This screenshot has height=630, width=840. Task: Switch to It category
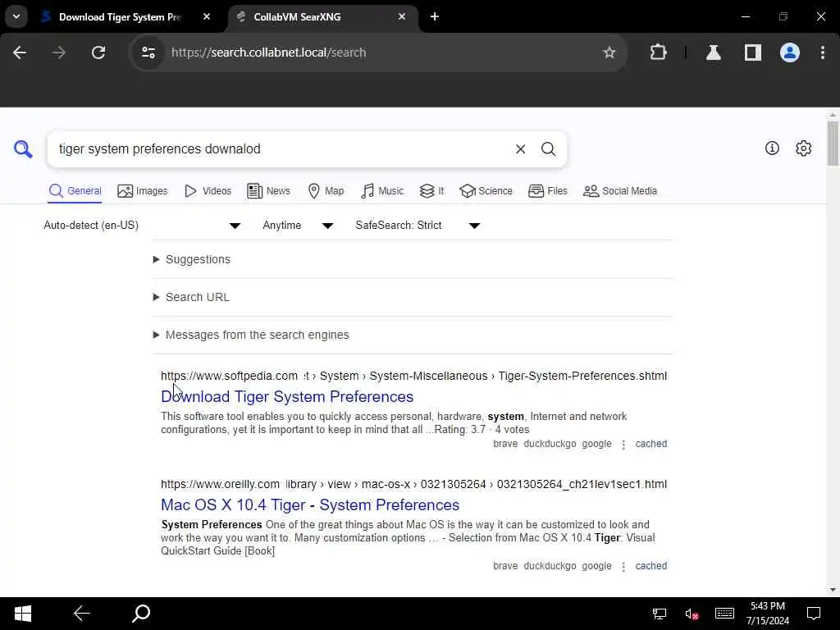pos(431,191)
